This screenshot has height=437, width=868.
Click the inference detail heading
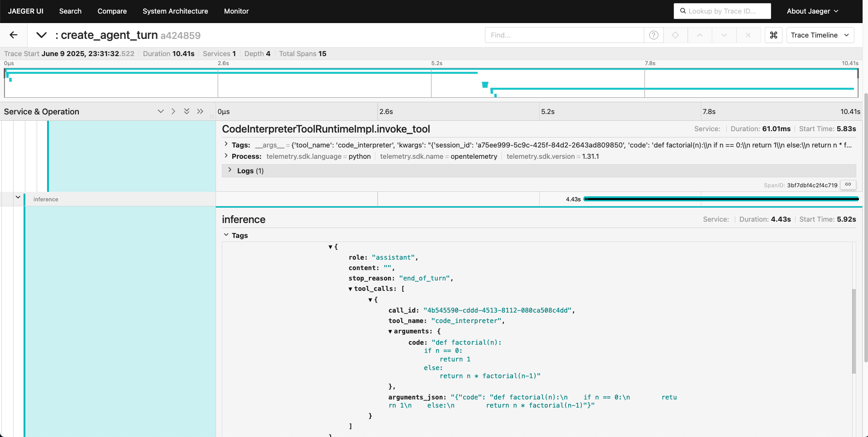[x=244, y=219]
